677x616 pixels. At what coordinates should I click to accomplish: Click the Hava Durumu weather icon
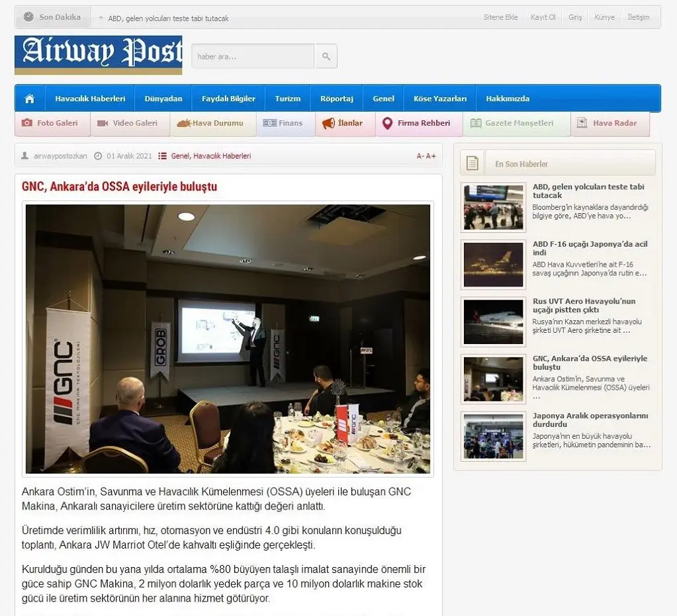point(183,123)
